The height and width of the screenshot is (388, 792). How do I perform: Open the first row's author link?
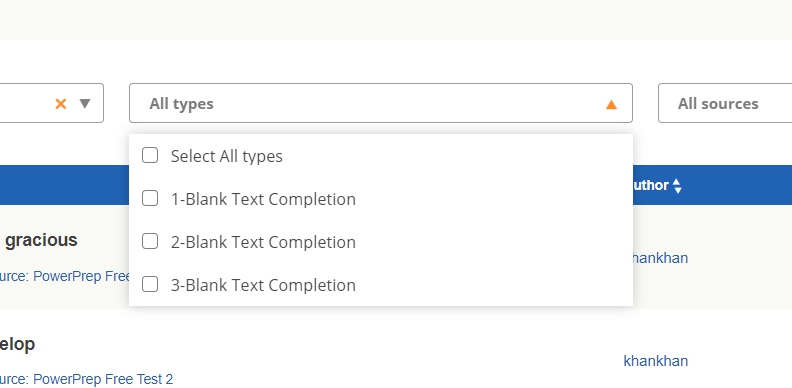coord(659,258)
